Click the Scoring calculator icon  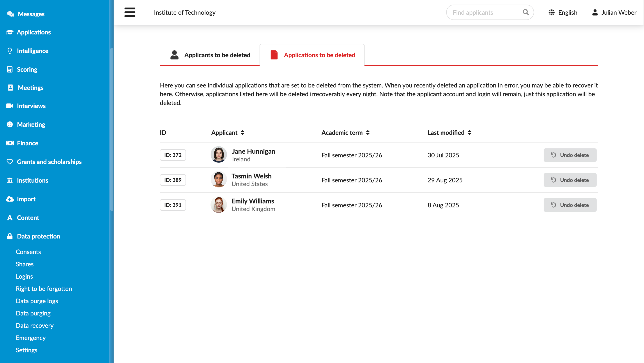pyautogui.click(x=10, y=69)
